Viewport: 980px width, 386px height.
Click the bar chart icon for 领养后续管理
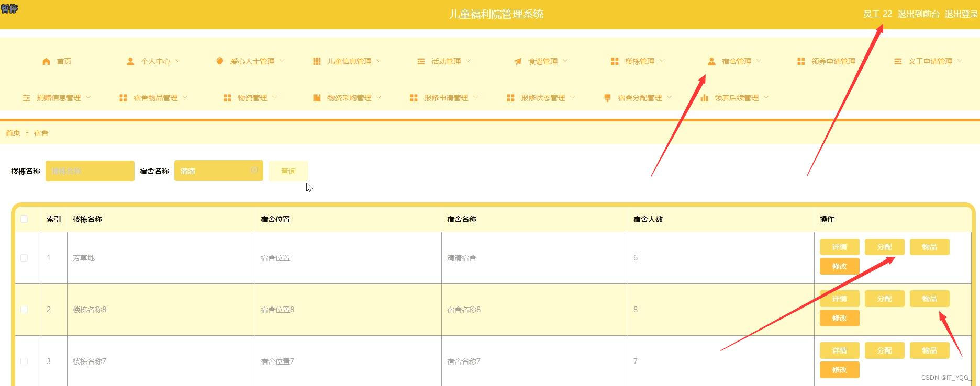704,98
